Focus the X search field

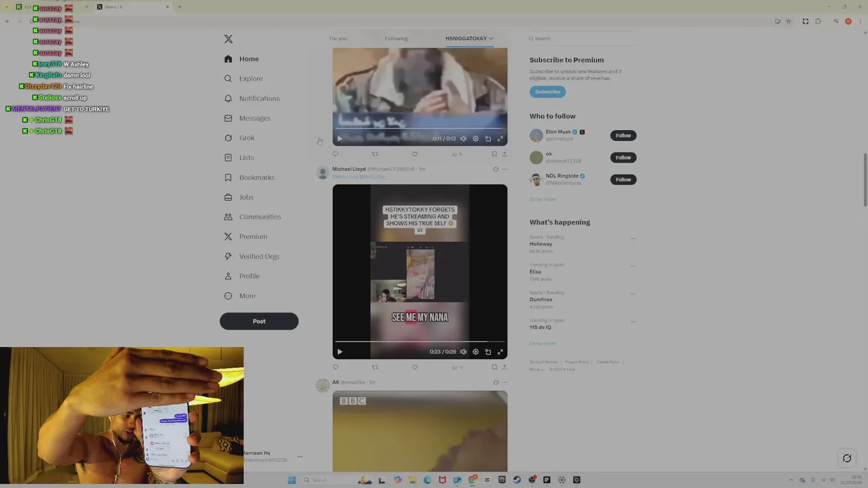pos(583,39)
